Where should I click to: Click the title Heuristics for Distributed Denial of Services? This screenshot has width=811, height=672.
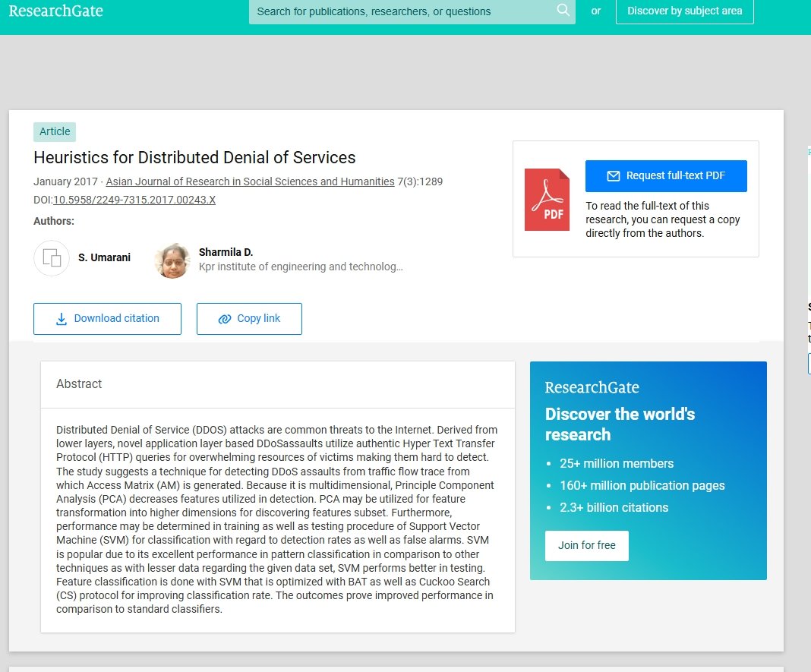click(x=194, y=157)
